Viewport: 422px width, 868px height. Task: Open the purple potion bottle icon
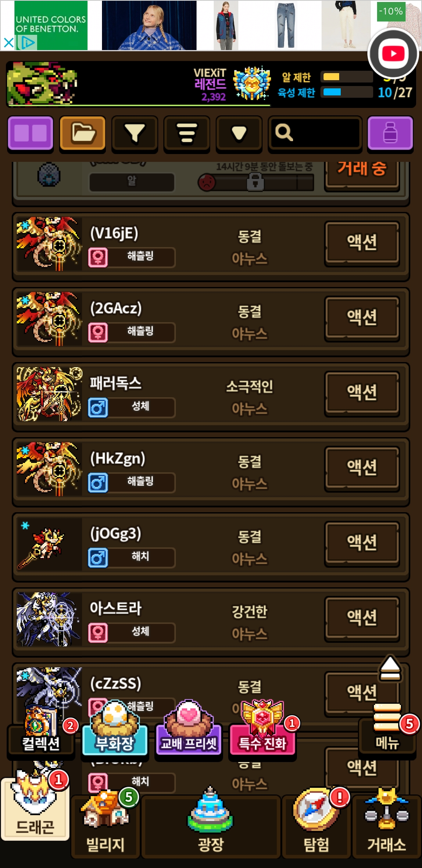(390, 133)
